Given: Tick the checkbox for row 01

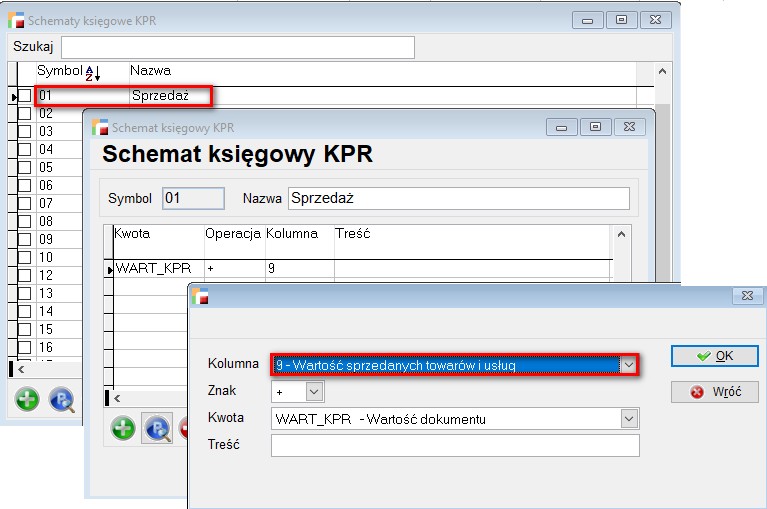Looking at the screenshot, I should click(25, 96).
